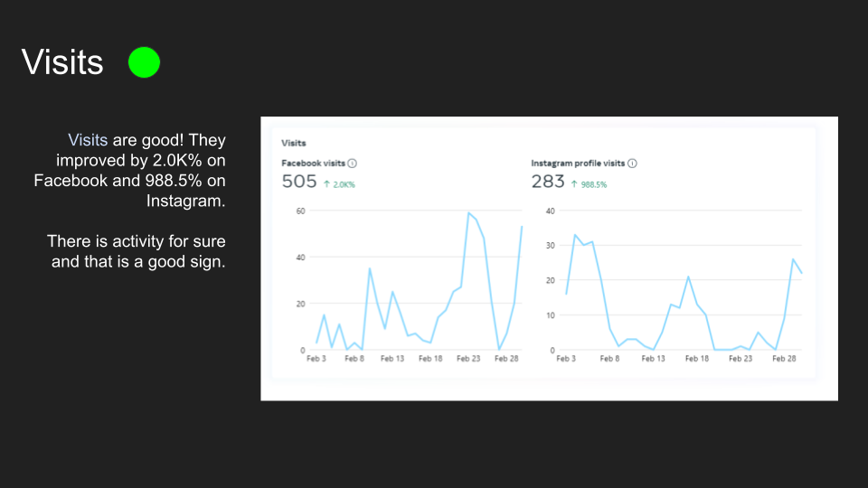Click the green circle beside the Visits title

pos(144,62)
